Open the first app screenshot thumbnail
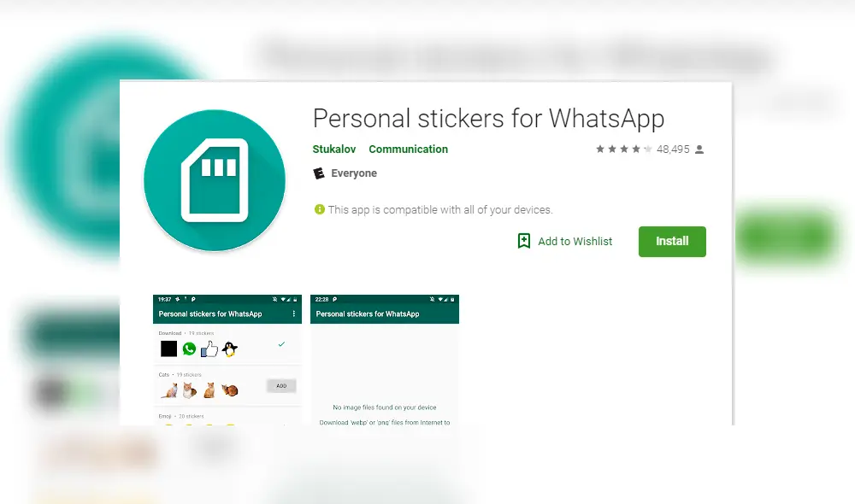This screenshot has width=855, height=504. coord(227,360)
